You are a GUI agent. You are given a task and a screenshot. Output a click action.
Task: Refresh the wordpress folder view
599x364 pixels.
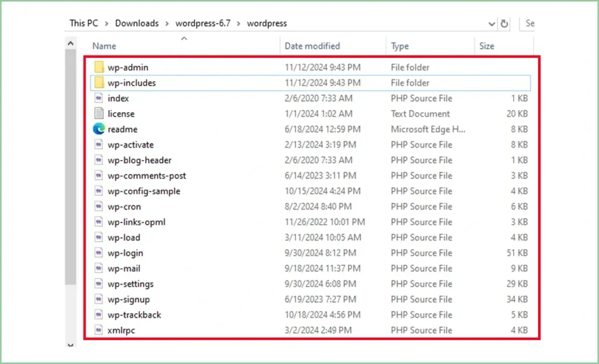[x=504, y=23]
